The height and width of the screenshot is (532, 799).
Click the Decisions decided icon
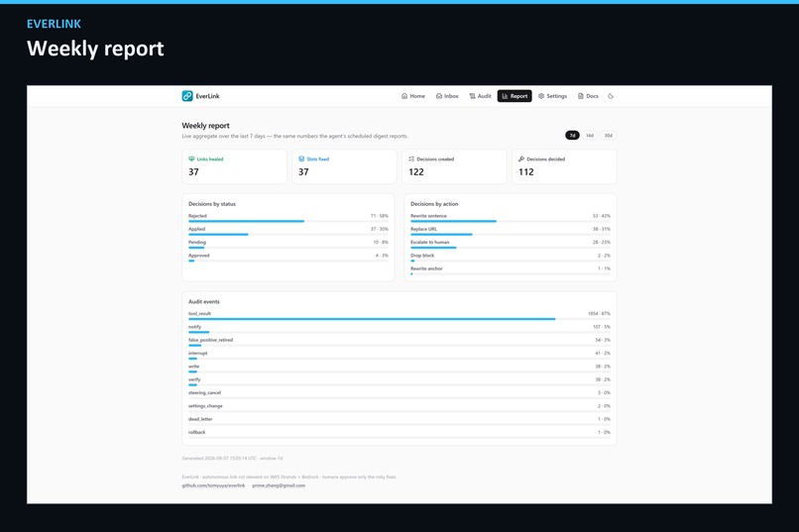pos(521,159)
